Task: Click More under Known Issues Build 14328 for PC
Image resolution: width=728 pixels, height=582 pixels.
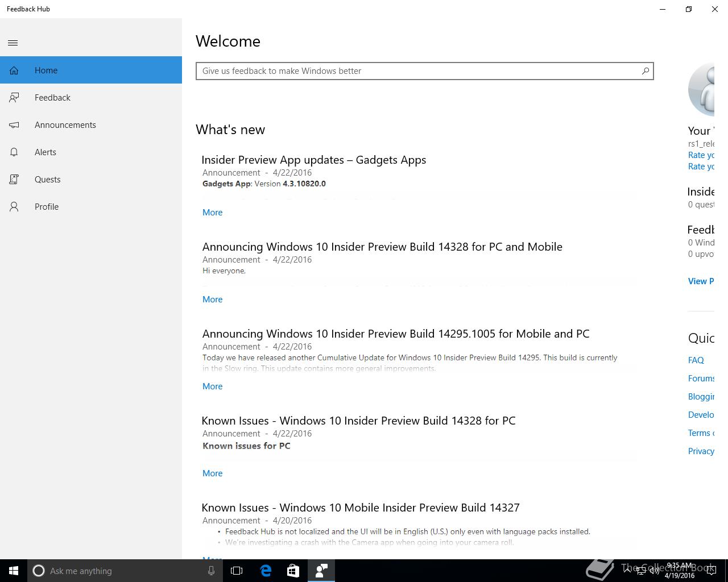Action: pyautogui.click(x=212, y=473)
